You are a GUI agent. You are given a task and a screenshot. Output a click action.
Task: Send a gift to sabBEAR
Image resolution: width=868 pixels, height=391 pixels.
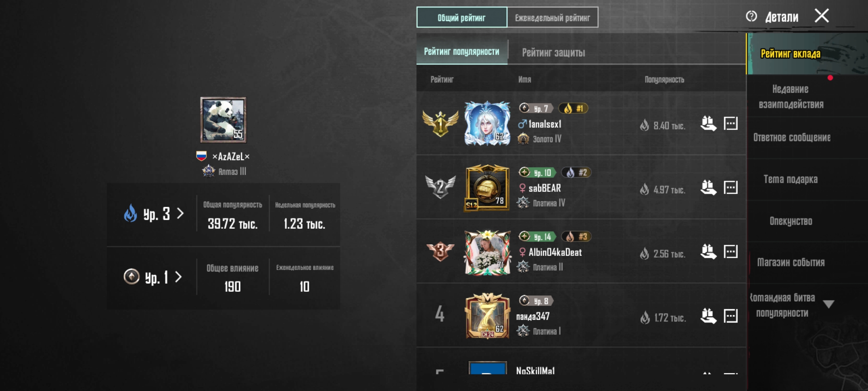pyautogui.click(x=708, y=188)
